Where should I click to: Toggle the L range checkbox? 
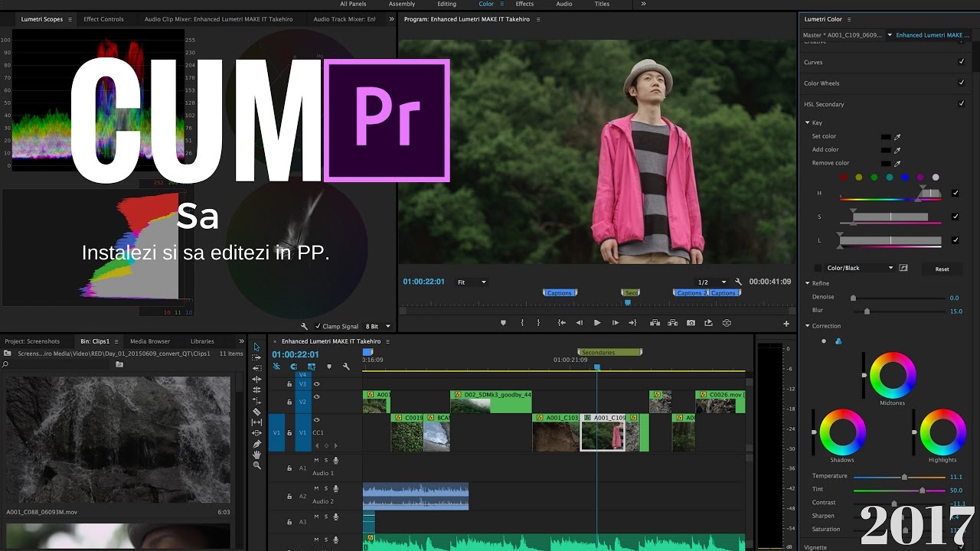[955, 240]
